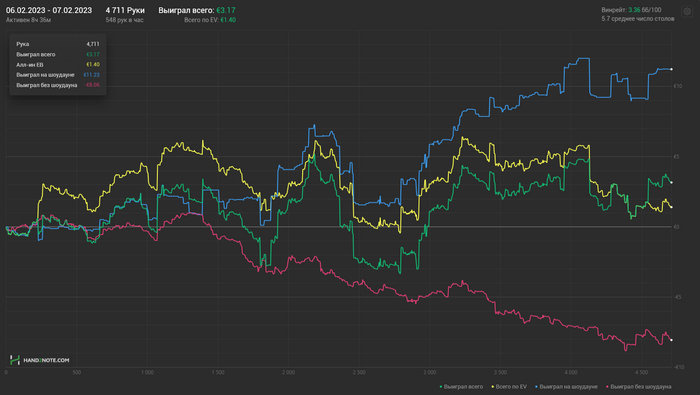Click tooltip row 'Выиграл на шоудауне €11.23'
The image size is (700, 395).
coord(58,75)
